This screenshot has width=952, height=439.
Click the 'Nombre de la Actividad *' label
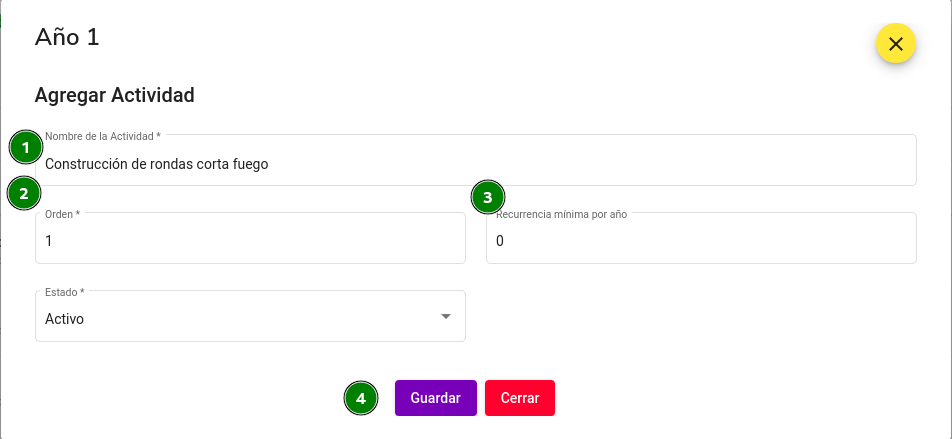[103, 136]
